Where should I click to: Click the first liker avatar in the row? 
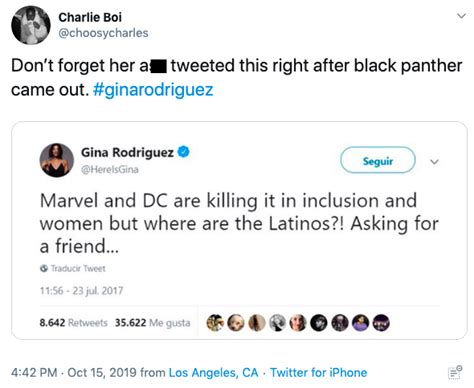(215, 323)
